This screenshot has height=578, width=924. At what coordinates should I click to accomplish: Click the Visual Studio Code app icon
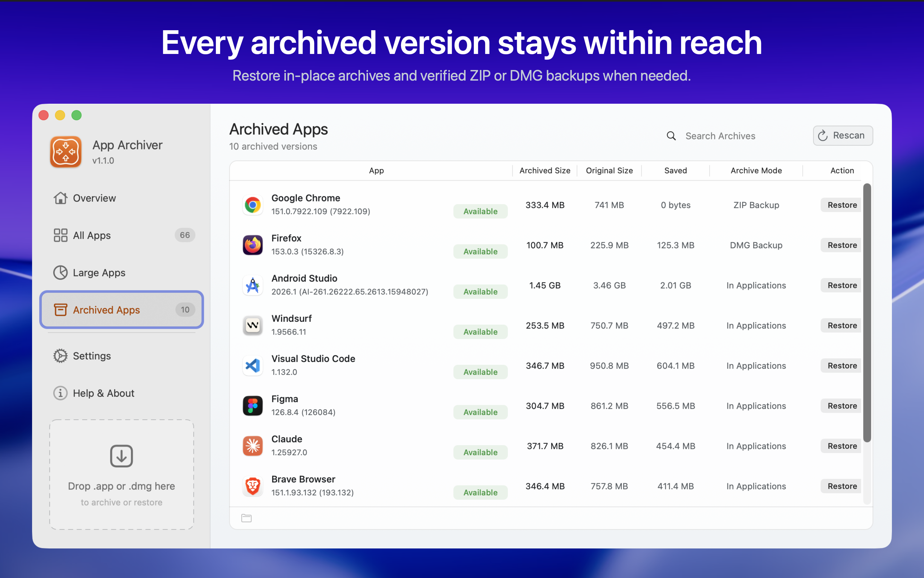[252, 366]
